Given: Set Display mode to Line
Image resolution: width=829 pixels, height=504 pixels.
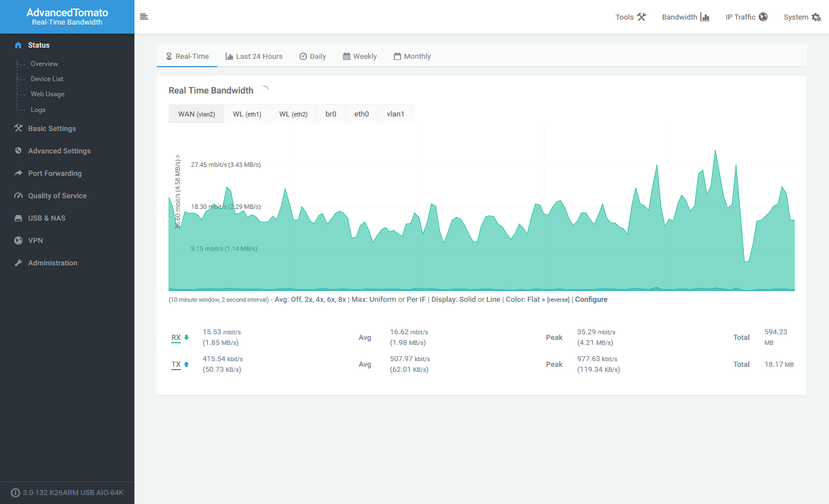Looking at the screenshot, I should pyautogui.click(x=493, y=300).
